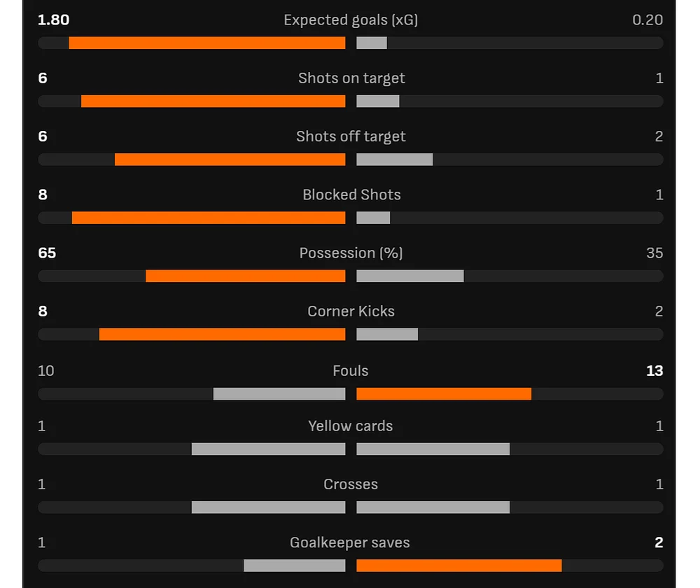Click the Blocked Shots label
Image resolution: width=700 pixels, height=588 pixels.
pyautogui.click(x=351, y=195)
